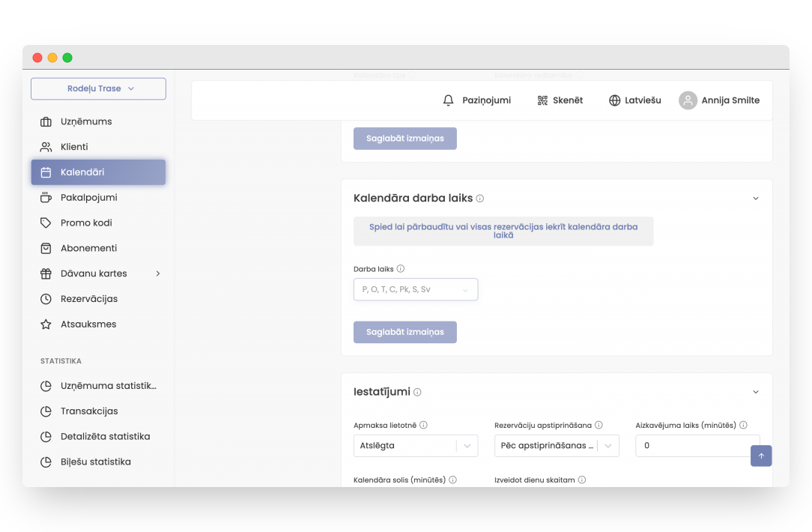Open the Rezervāciju apstiprināšana dropdown
The width and height of the screenshot is (812, 532).
(556, 446)
